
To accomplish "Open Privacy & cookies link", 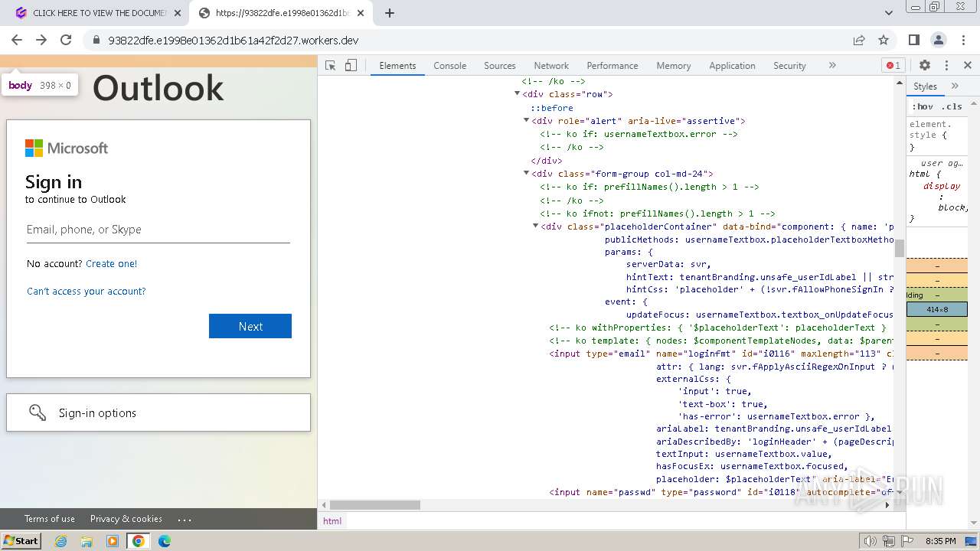I will click(x=126, y=519).
